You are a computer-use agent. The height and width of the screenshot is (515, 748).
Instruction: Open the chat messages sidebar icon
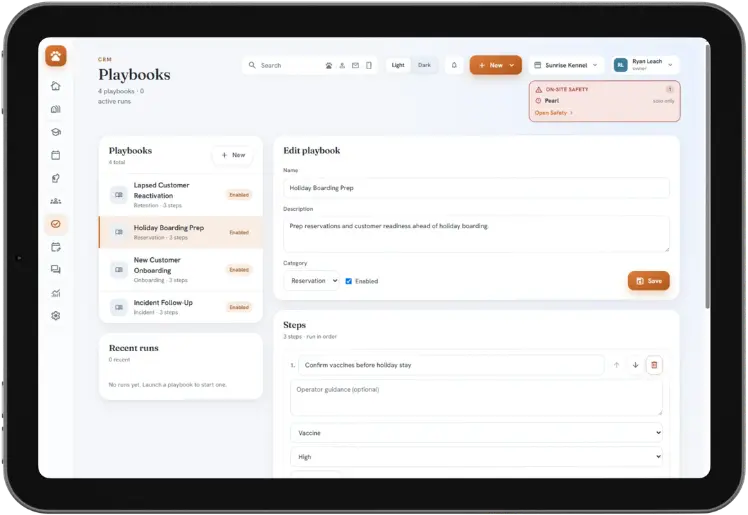point(56,270)
